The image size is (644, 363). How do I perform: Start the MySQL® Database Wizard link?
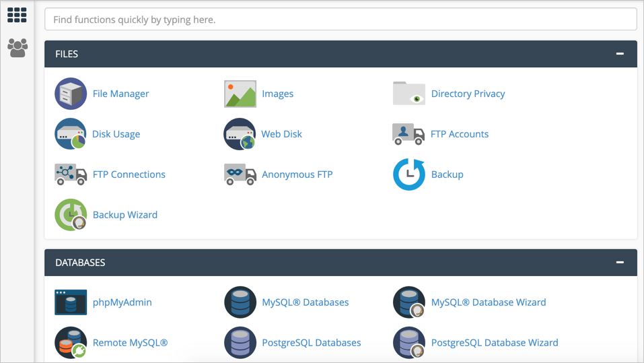(489, 302)
